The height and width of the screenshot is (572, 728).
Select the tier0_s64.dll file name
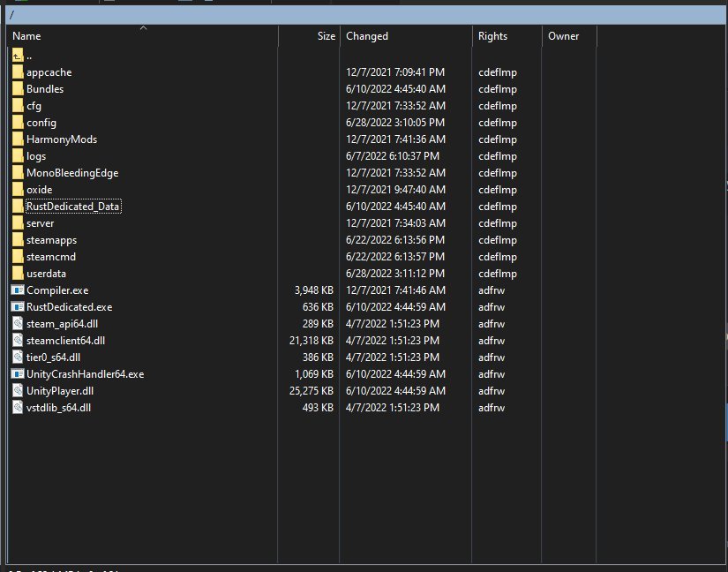click(54, 357)
